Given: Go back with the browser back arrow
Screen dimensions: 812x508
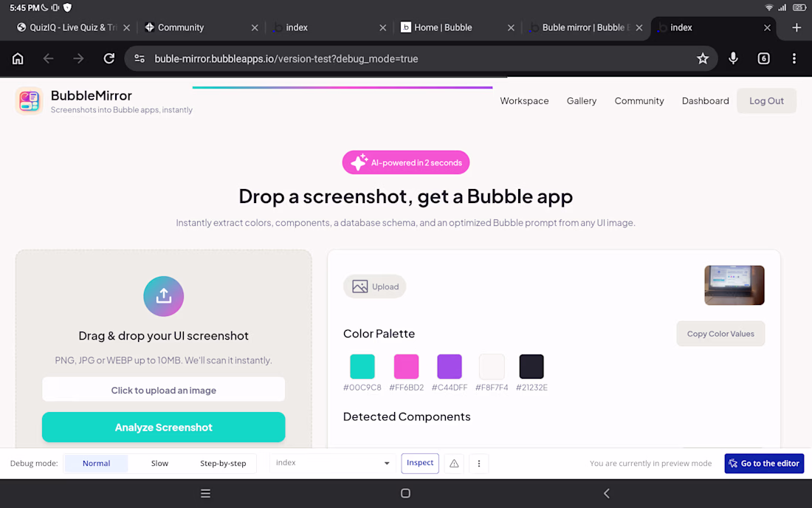Looking at the screenshot, I should click(48, 58).
